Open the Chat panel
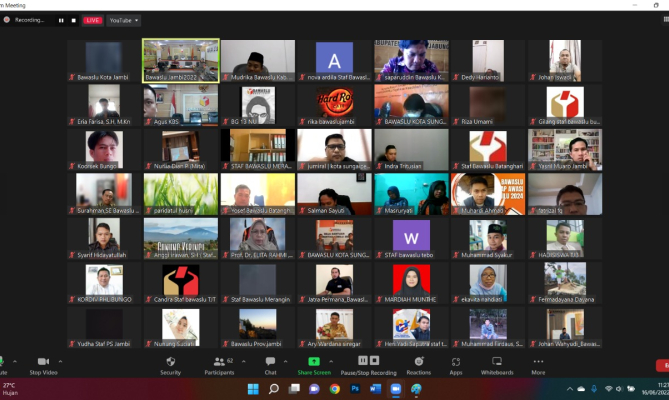 [270, 361]
